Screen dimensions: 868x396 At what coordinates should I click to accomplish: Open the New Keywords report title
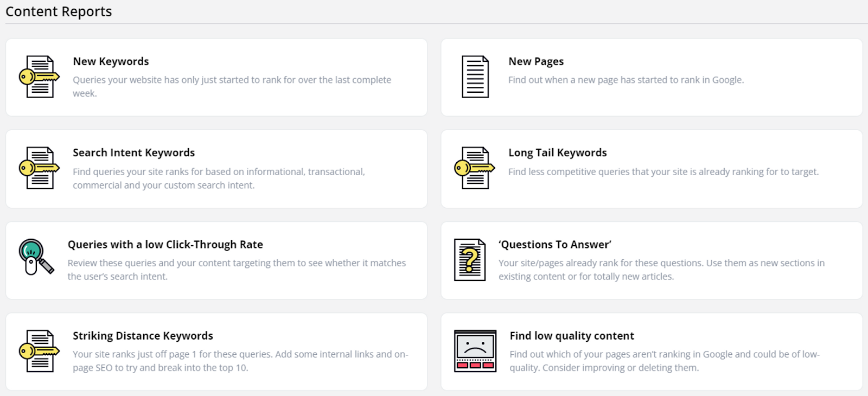tap(111, 61)
